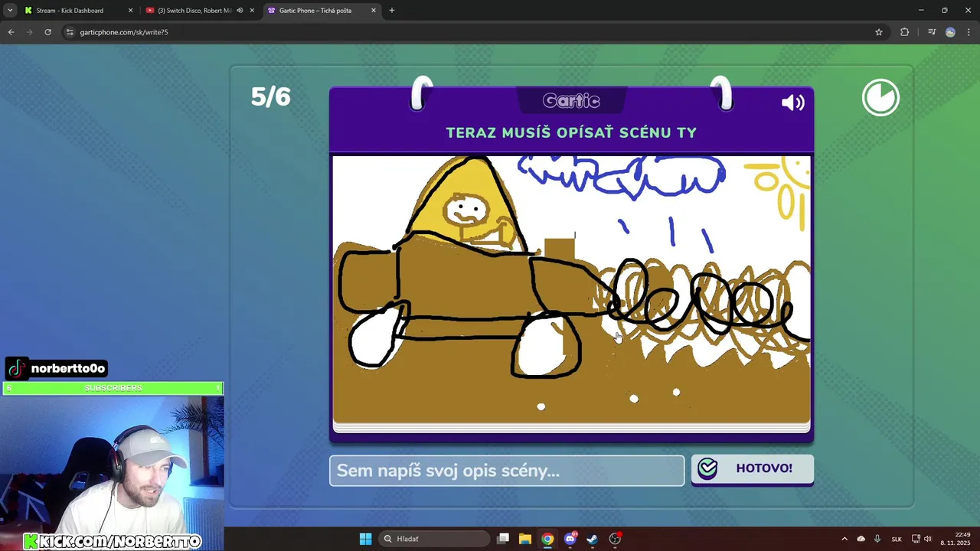980x551 pixels.
Task: Open File Explorer from the taskbar
Action: coord(525,539)
